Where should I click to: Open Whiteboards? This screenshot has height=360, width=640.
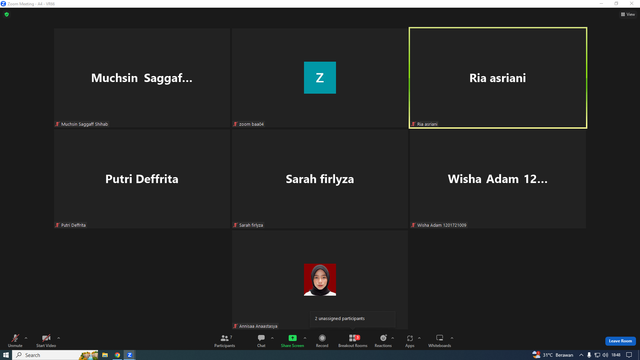tap(440, 340)
